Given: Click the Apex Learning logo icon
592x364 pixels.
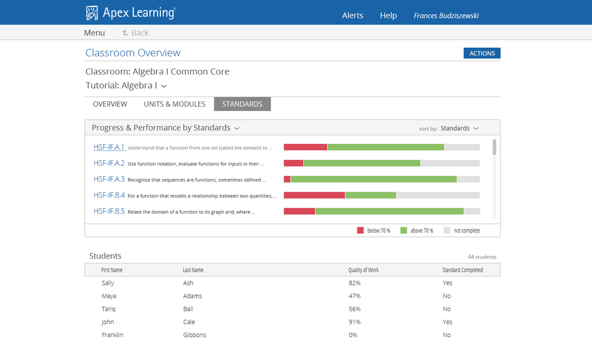Looking at the screenshot, I should [92, 11].
